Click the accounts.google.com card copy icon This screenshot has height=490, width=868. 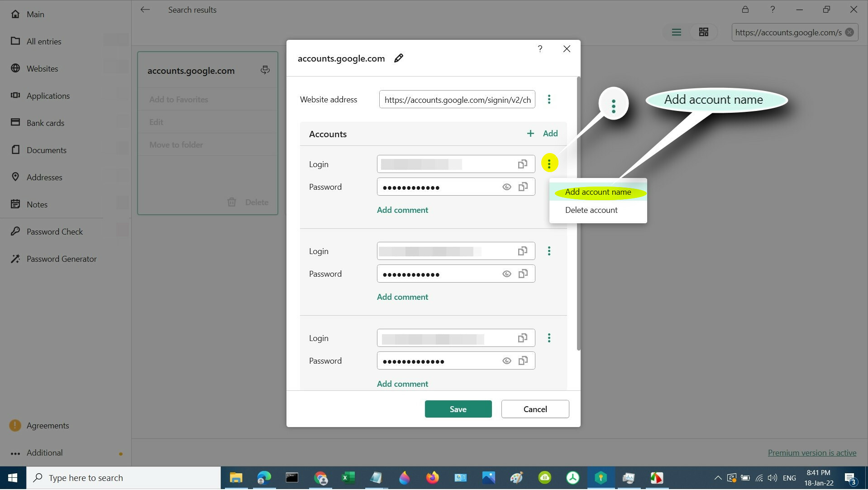click(265, 70)
